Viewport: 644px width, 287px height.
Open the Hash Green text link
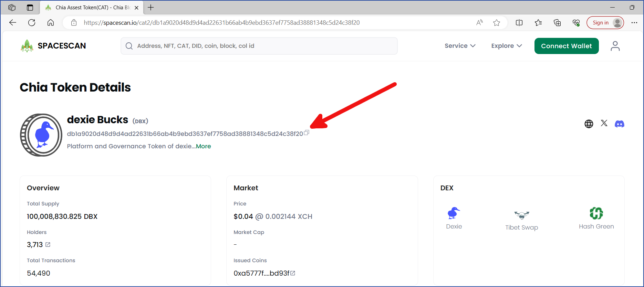click(596, 226)
